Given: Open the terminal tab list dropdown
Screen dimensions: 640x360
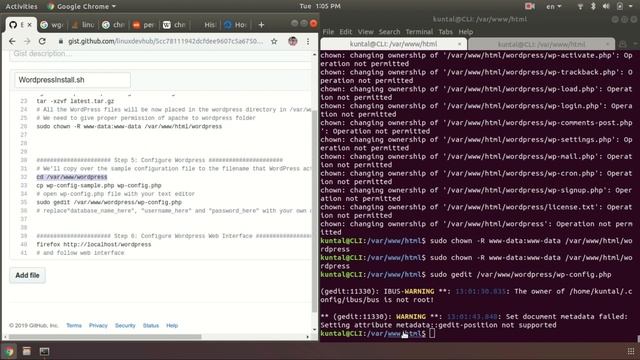Looking at the screenshot, I should [635, 44].
